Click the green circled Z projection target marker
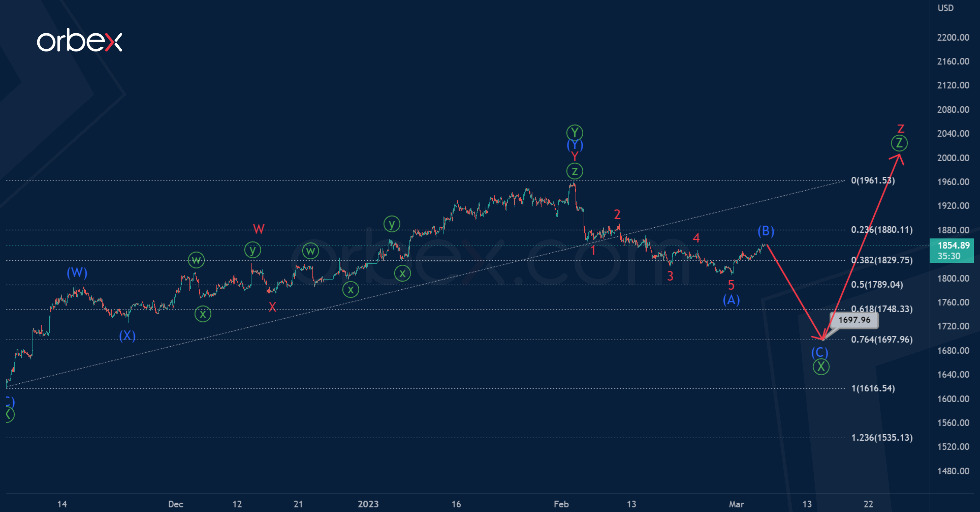 [899, 143]
